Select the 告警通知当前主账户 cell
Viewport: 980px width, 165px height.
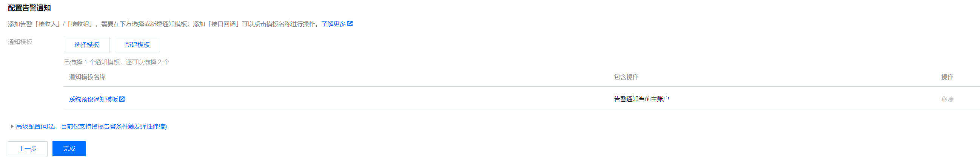tap(641, 99)
